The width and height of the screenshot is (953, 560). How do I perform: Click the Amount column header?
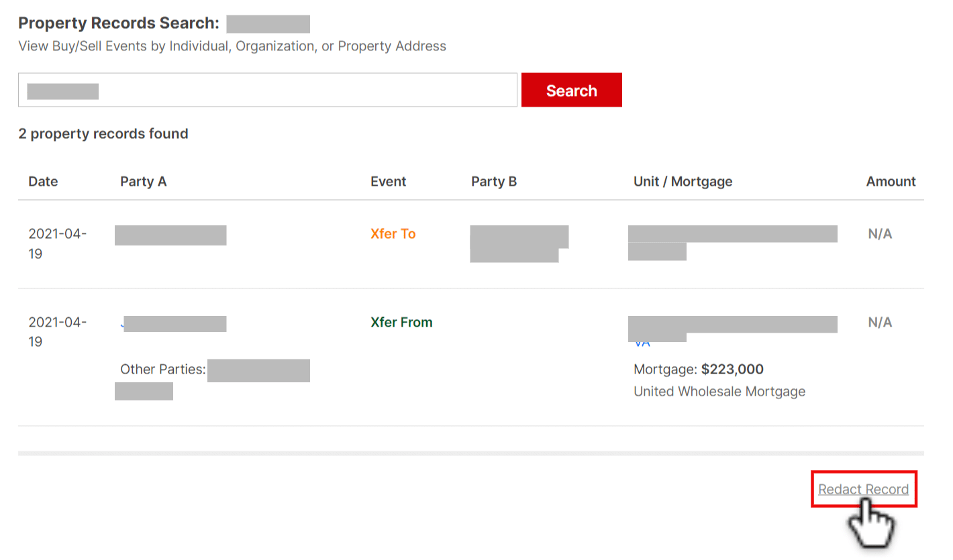891,181
